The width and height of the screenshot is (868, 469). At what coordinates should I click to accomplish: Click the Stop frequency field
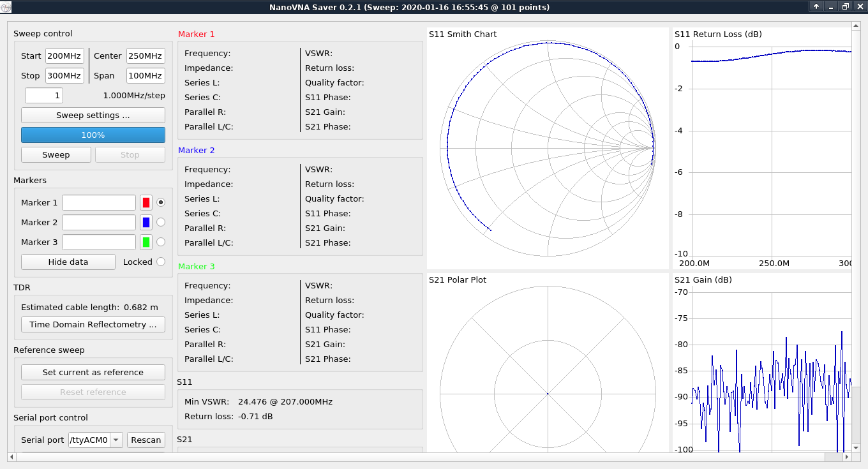64,76
